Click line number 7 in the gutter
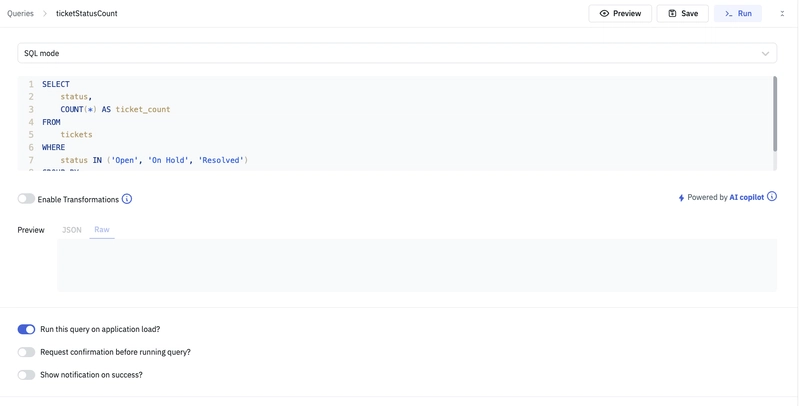The image size is (800, 406). point(31,160)
